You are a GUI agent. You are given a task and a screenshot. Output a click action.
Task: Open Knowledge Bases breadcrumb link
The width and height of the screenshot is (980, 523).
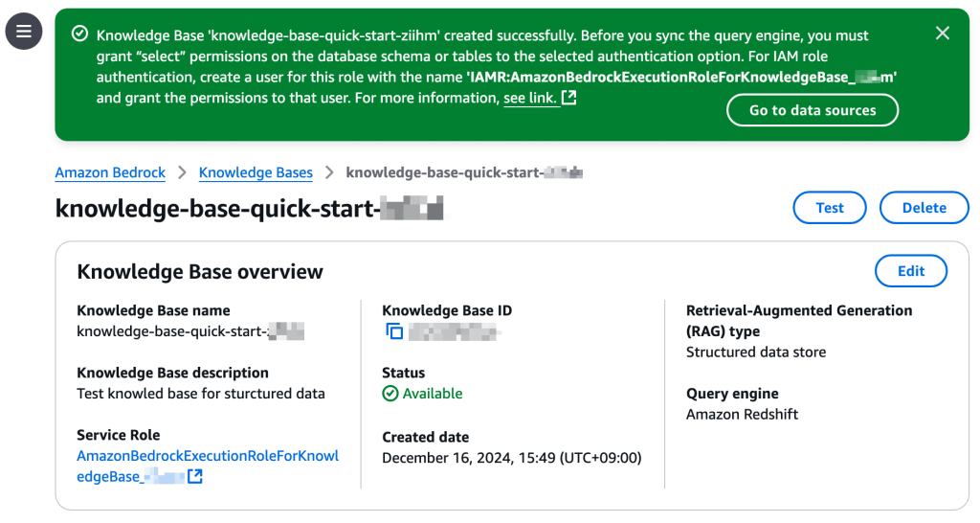[x=256, y=172]
